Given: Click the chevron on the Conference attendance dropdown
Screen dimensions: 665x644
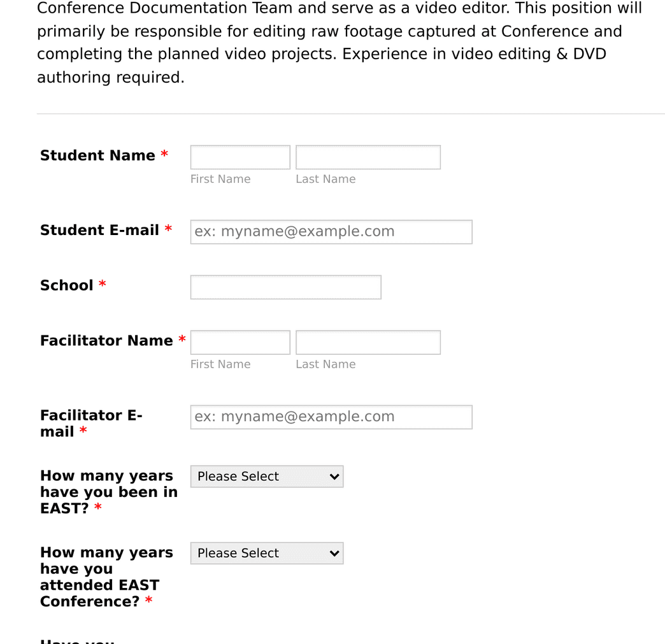Looking at the screenshot, I should pyautogui.click(x=334, y=553).
